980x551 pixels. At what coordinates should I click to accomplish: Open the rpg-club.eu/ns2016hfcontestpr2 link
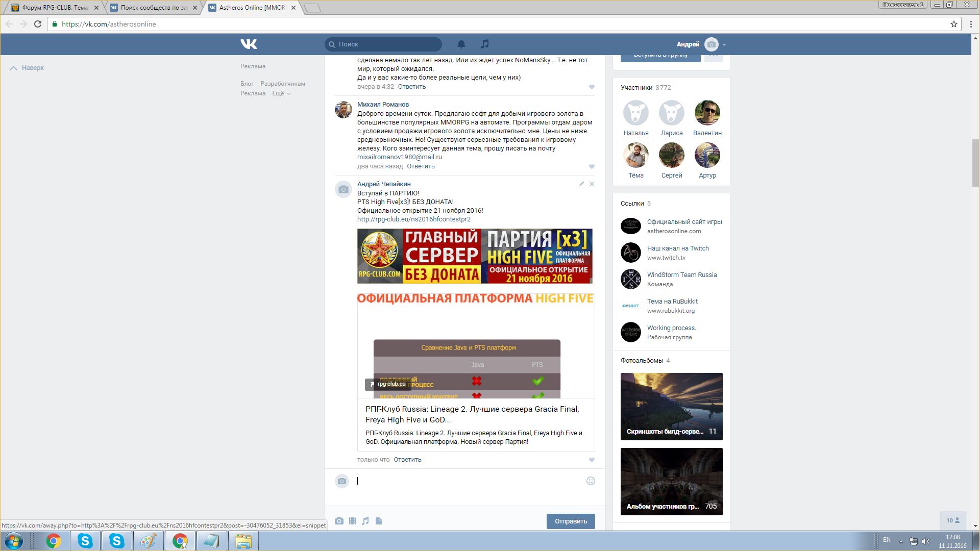click(414, 219)
